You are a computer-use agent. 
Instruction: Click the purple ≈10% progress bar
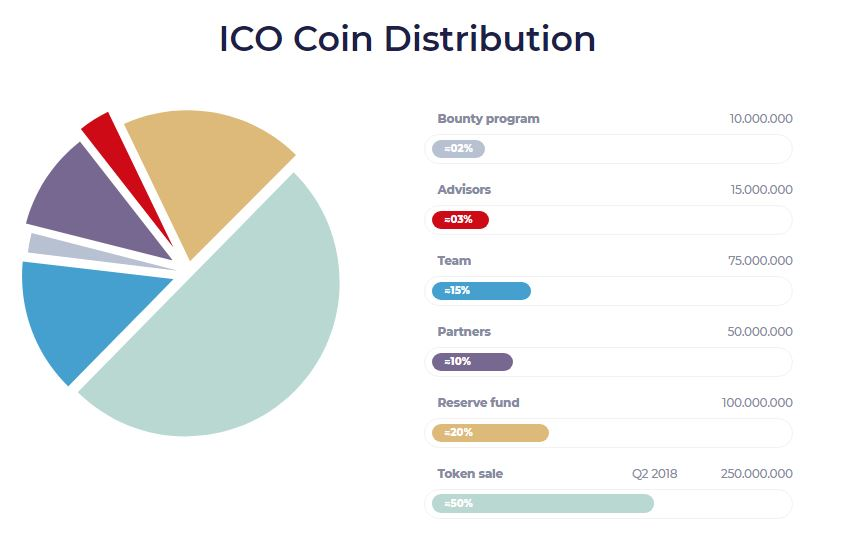(x=472, y=362)
